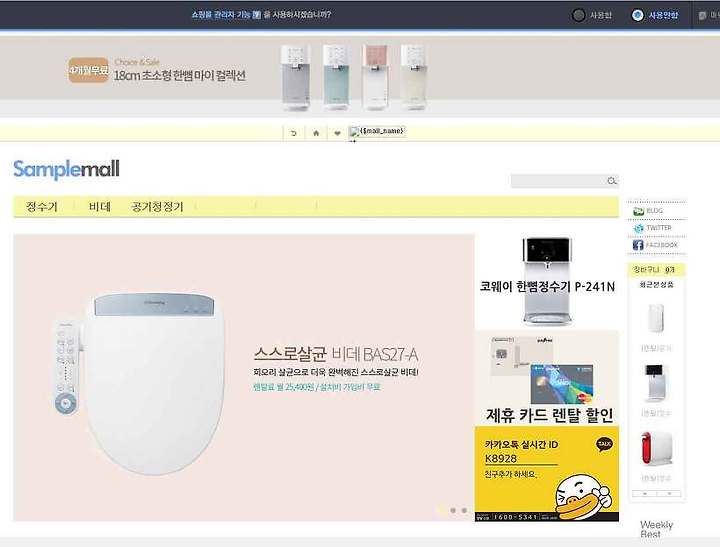
Task: Select the second slide indicator dot
Action: pos(453,510)
